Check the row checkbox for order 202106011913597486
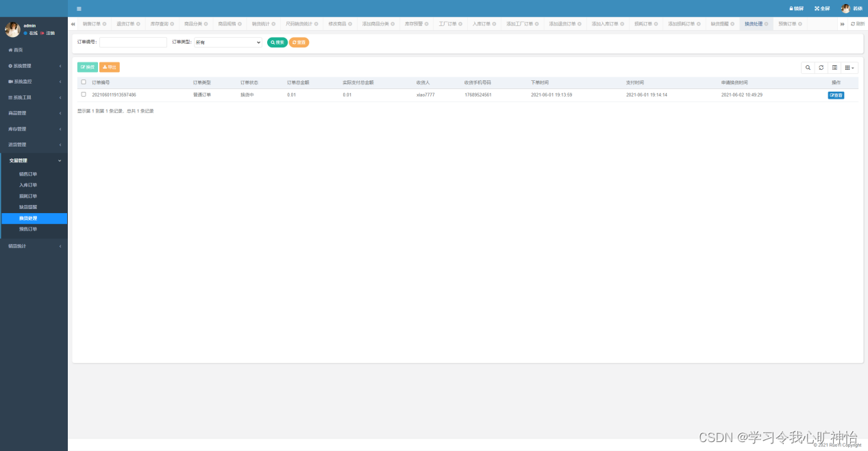 click(84, 95)
